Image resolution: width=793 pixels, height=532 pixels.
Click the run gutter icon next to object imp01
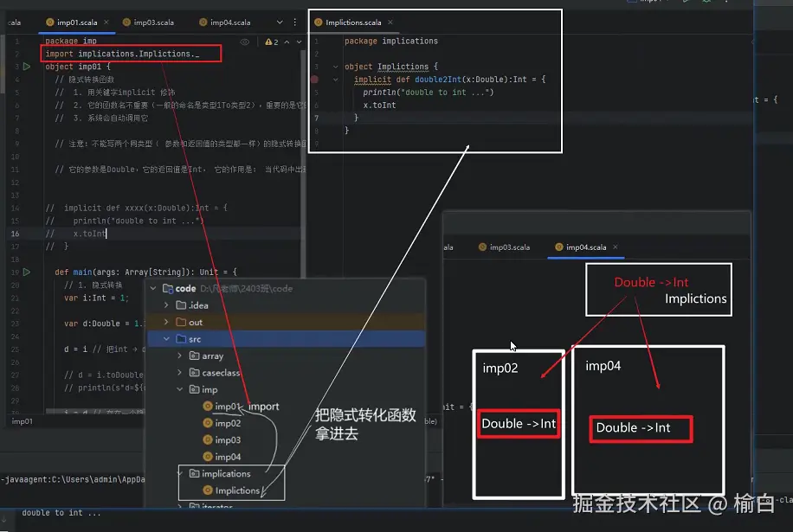pos(27,66)
